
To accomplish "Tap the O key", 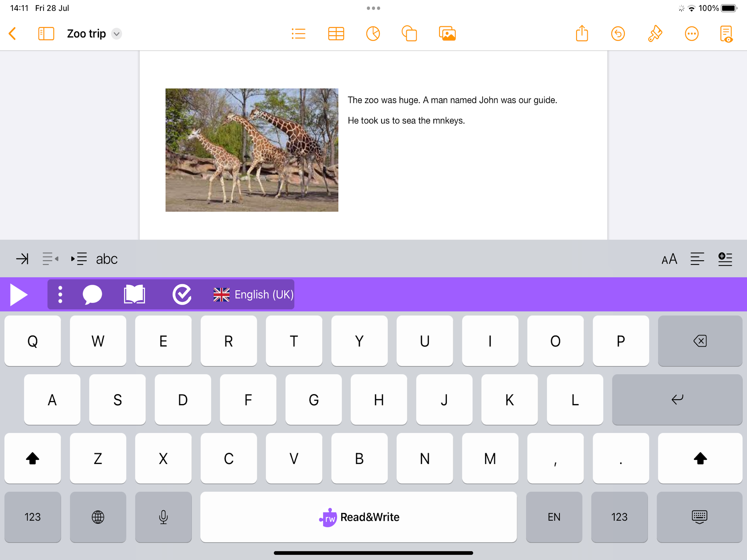I will click(556, 341).
